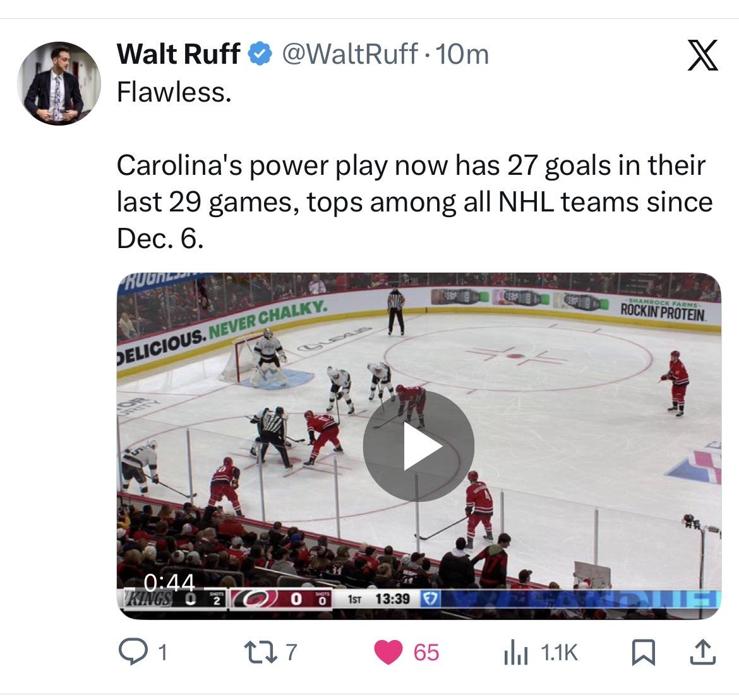Click the play button on the video
Screen dimensions: 739x700
[418, 446]
